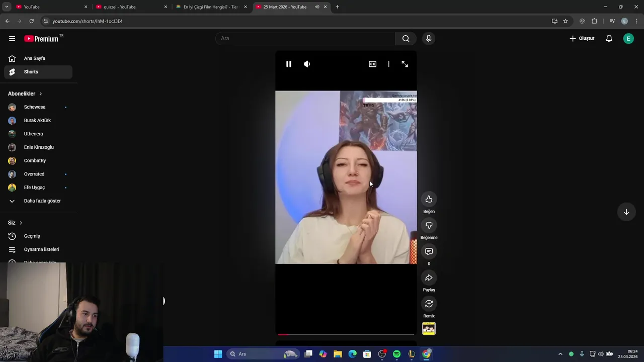
Task: Open the Burak Aktürk channel
Action: (x=38, y=121)
